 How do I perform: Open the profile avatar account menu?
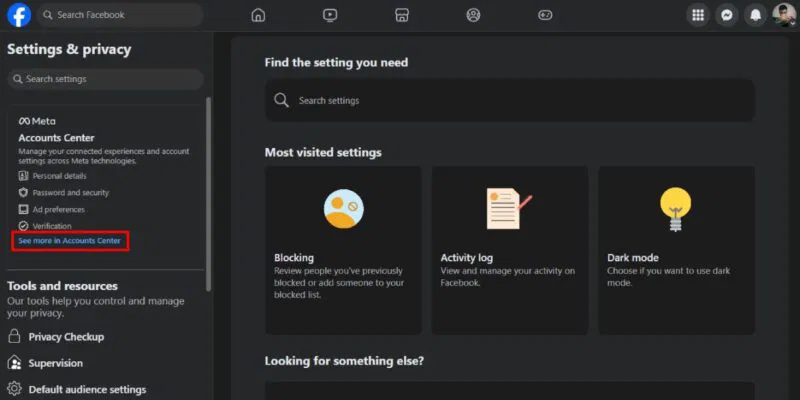[x=784, y=15]
